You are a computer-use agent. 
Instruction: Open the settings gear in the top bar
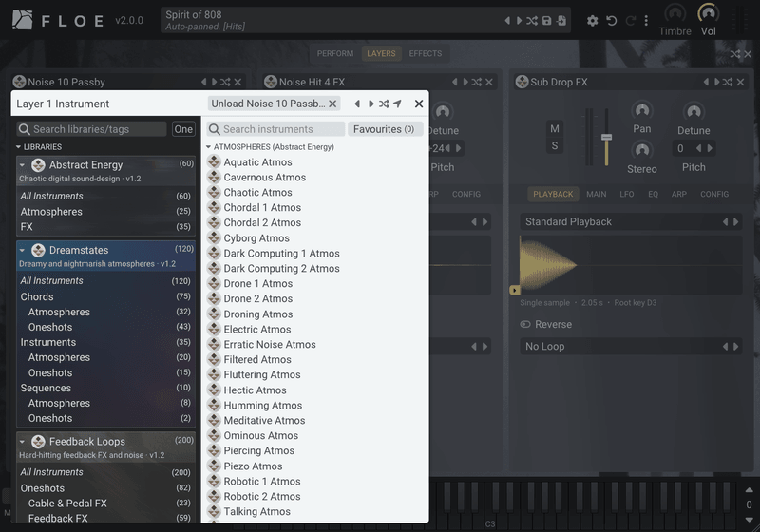pyautogui.click(x=592, y=21)
